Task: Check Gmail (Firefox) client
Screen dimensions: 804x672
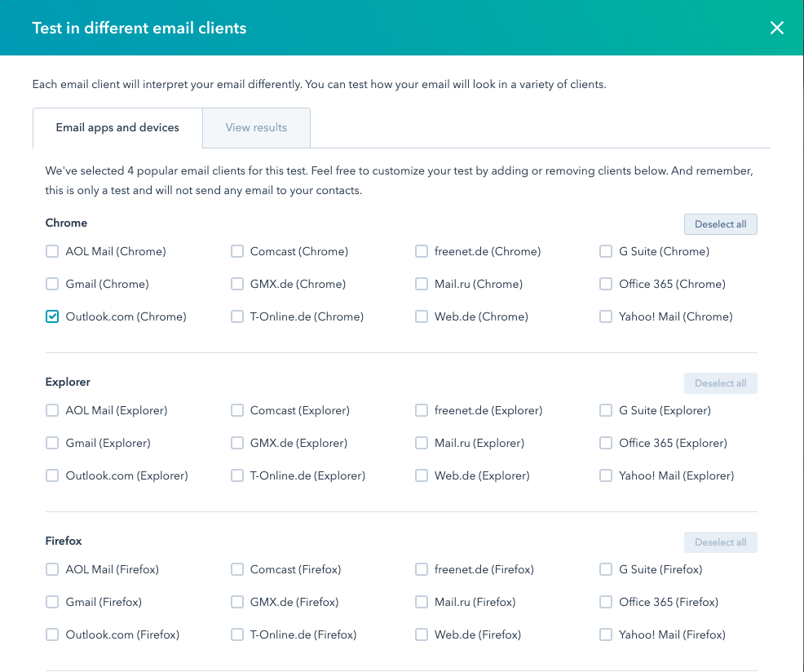Action: (52, 602)
